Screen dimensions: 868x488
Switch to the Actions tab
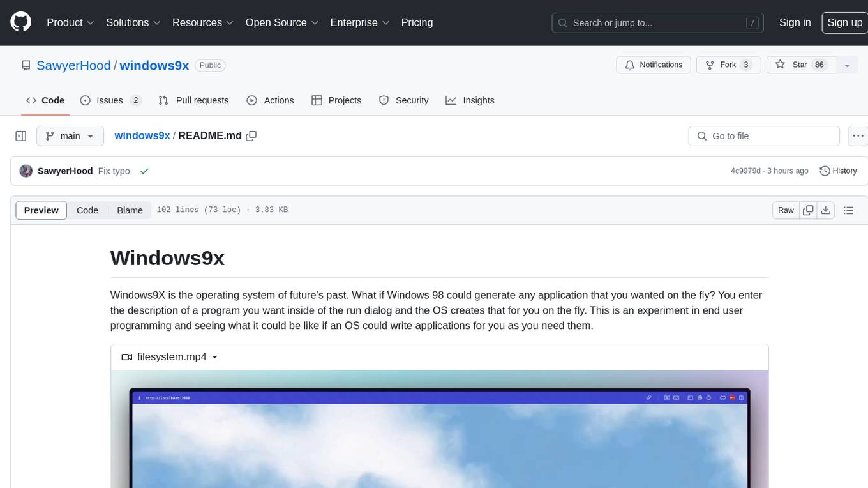point(270,100)
